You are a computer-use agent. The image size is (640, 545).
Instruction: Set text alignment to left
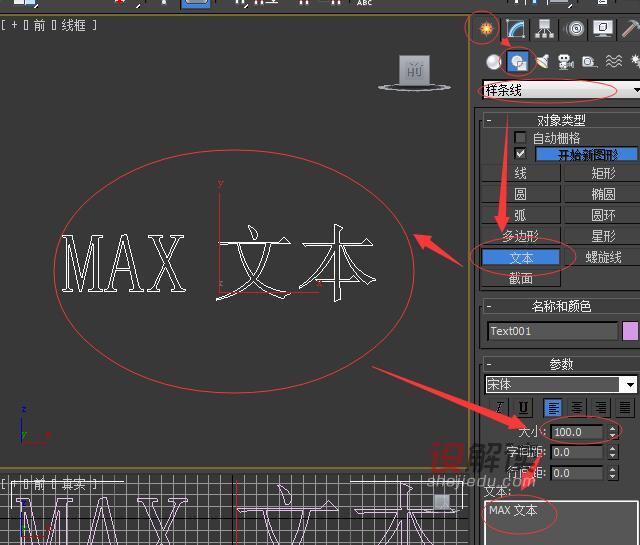pyautogui.click(x=553, y=407)
